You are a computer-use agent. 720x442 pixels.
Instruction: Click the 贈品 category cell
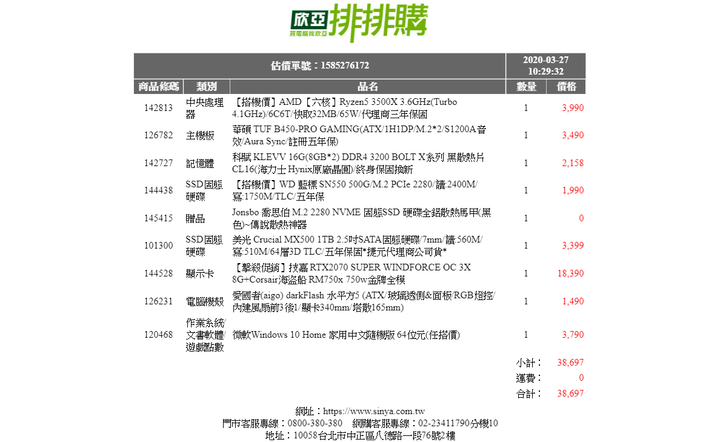tap(195, 218)
